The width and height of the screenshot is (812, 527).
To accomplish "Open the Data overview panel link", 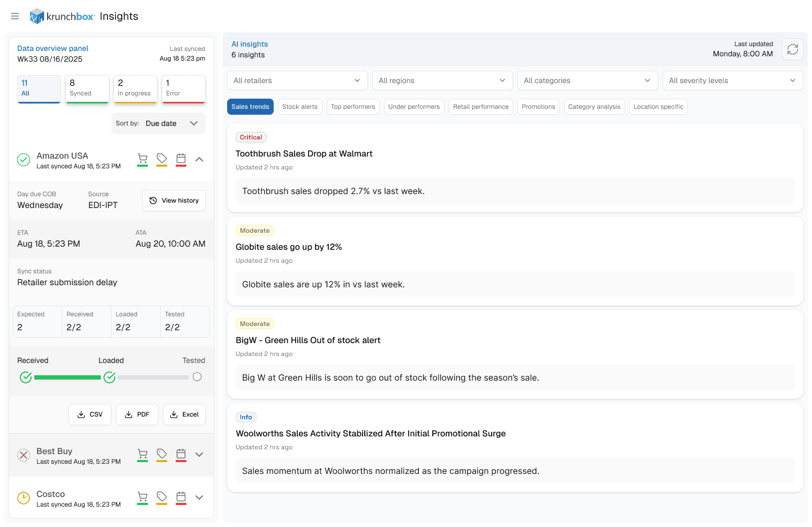I will coord(52,48).
